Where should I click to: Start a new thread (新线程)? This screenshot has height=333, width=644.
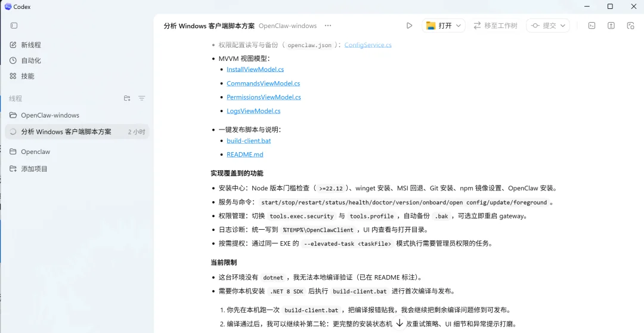pyautogui.click(x=26, y=45)
